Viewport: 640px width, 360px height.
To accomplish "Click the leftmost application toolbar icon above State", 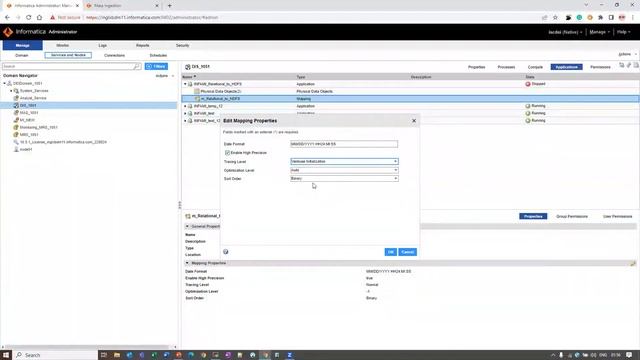I will tap(622, 65).
